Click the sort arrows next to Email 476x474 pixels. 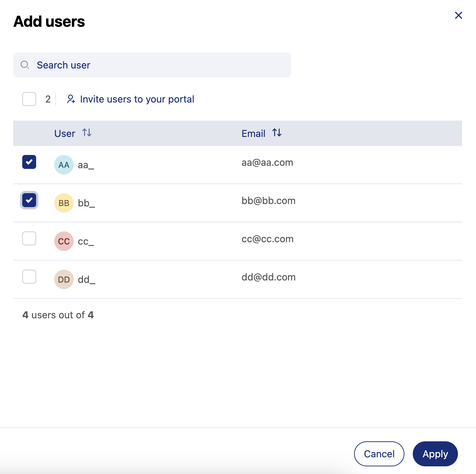[277, 133]
